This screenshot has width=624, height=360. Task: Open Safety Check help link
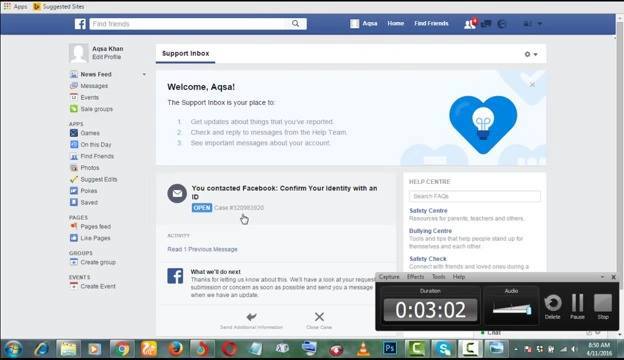(428, 259)
